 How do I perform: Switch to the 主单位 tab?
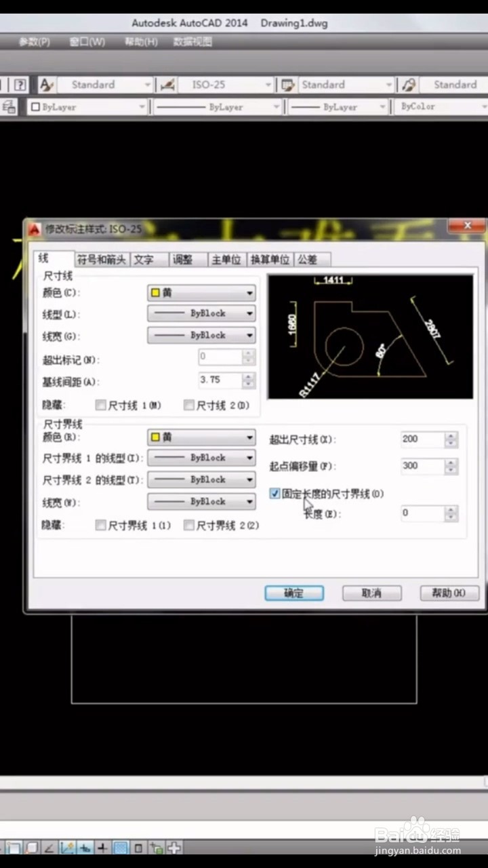tap(226, 259)
